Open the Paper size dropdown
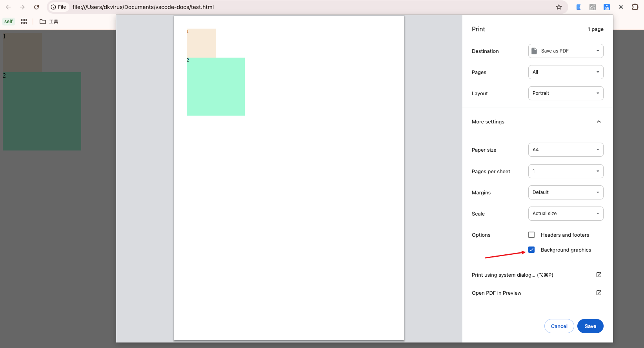Viewport: 644px width, 348px height. (x=566, y=150)
